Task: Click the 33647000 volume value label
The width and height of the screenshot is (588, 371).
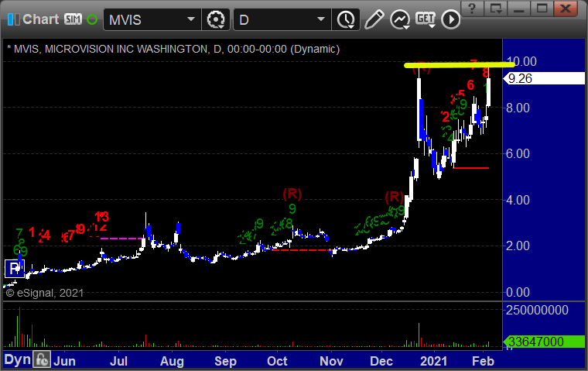Action: pos(545,342)
